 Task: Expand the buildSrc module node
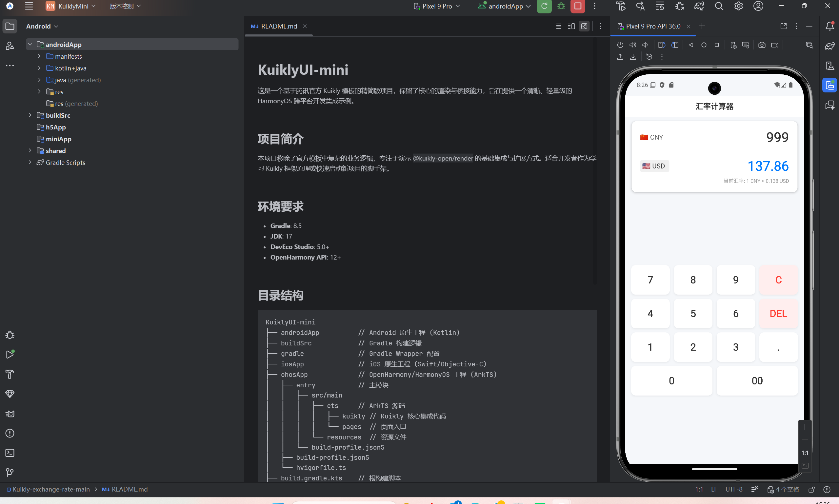[30, 115]
